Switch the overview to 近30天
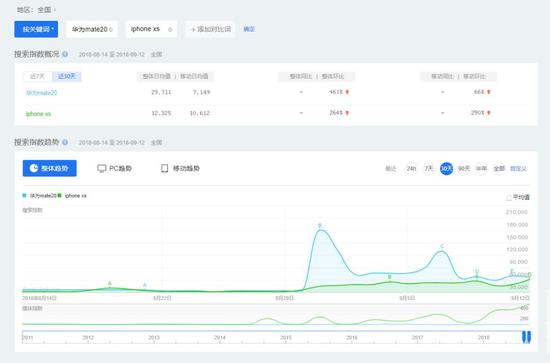550x363 pixels. click(67, 76)
